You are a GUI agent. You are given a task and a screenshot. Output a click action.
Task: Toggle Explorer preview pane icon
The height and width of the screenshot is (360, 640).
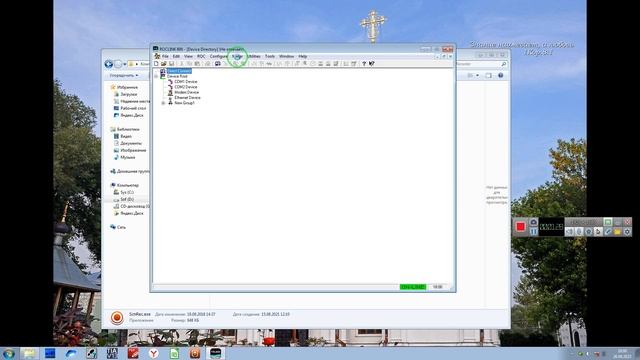(489, 76)
